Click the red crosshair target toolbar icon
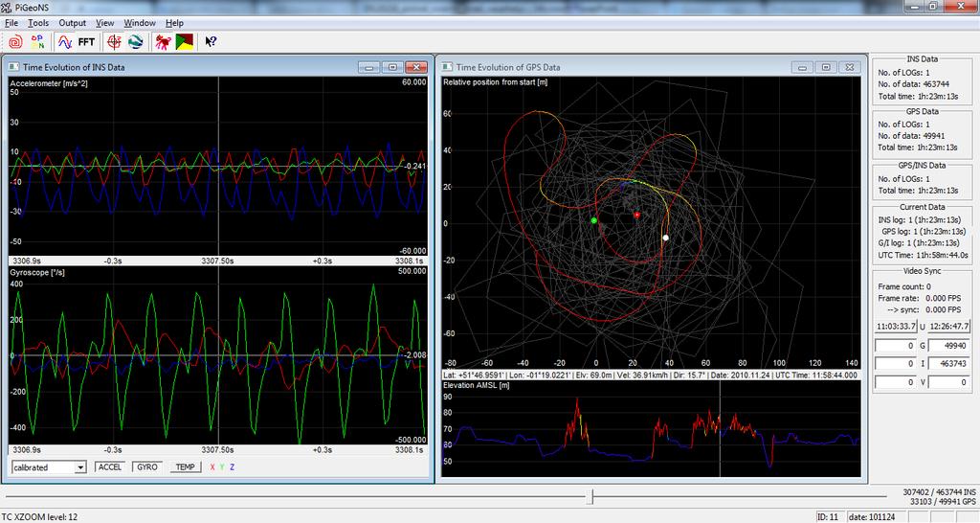This screenshot has width=980, height=523. click(x=114, y=42)
